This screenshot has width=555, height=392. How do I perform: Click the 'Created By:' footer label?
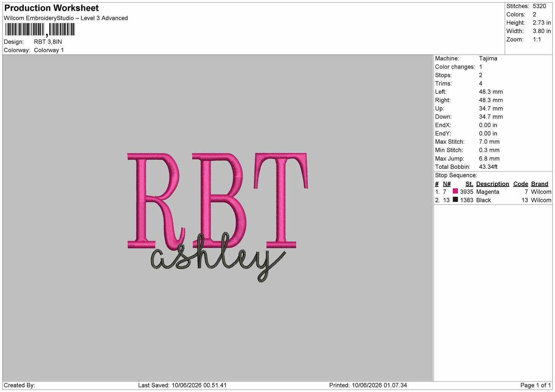point(19,385)
